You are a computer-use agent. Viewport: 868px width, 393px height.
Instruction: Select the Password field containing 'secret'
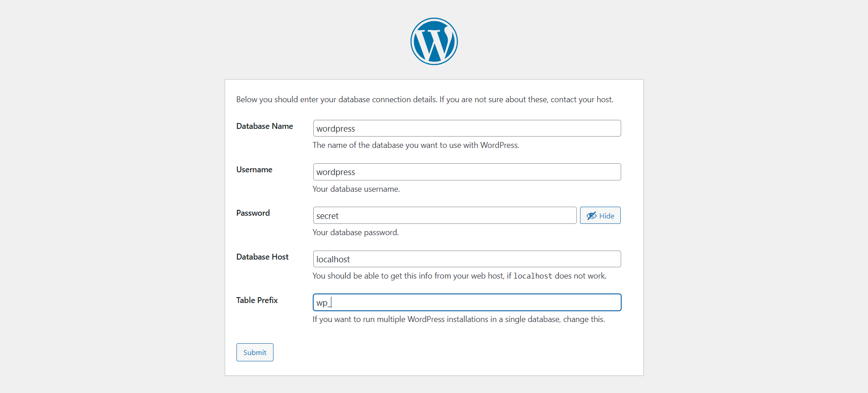pos(444,216)
